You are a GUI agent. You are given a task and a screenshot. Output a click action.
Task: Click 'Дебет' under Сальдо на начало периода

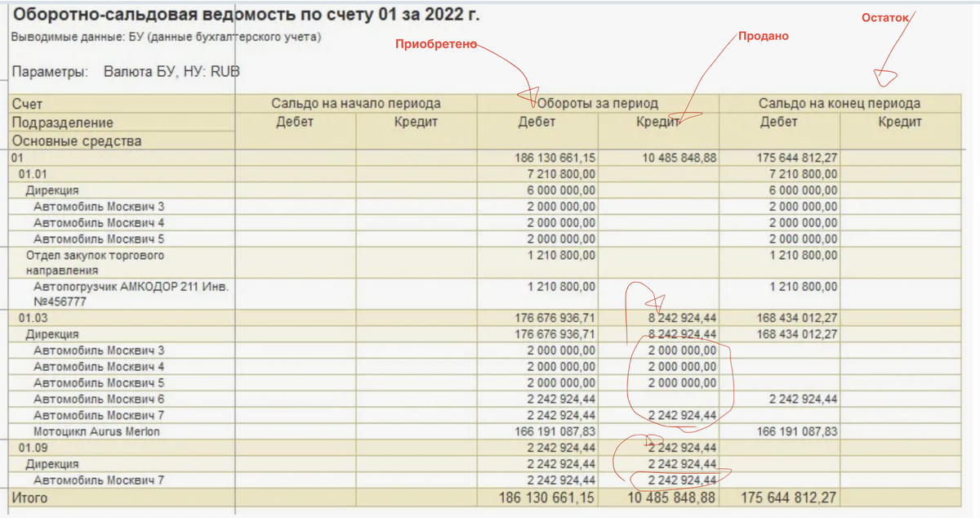[296, 123]
